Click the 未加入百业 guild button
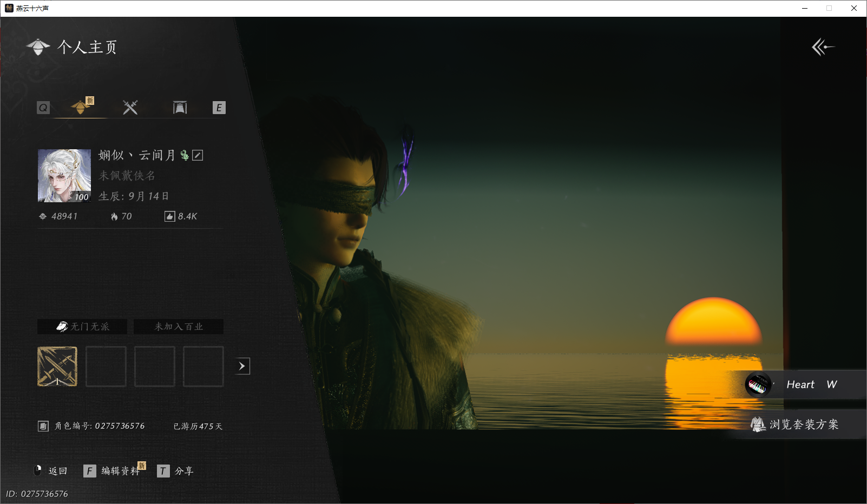 179,327
